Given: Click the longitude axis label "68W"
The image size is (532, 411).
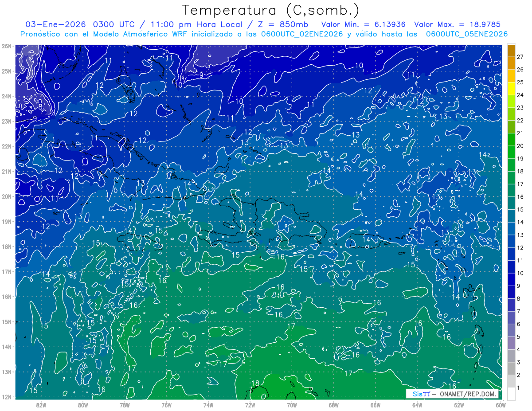Looking at the screenshot, I should [333, 404].
